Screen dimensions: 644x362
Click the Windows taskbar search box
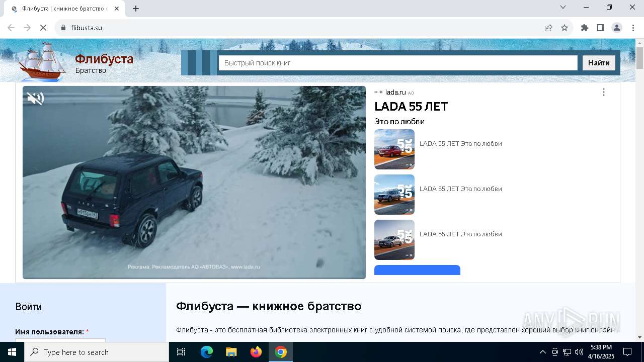tap(97, 352)
